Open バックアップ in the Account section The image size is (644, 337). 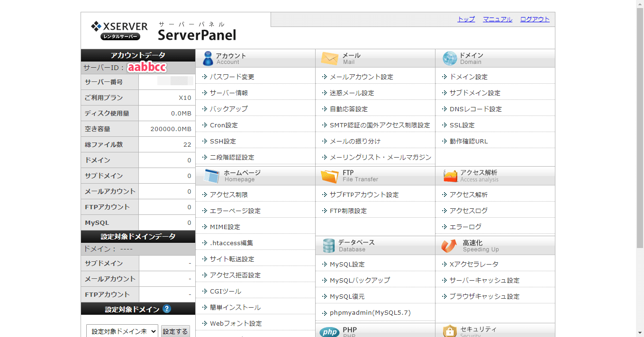229,109
